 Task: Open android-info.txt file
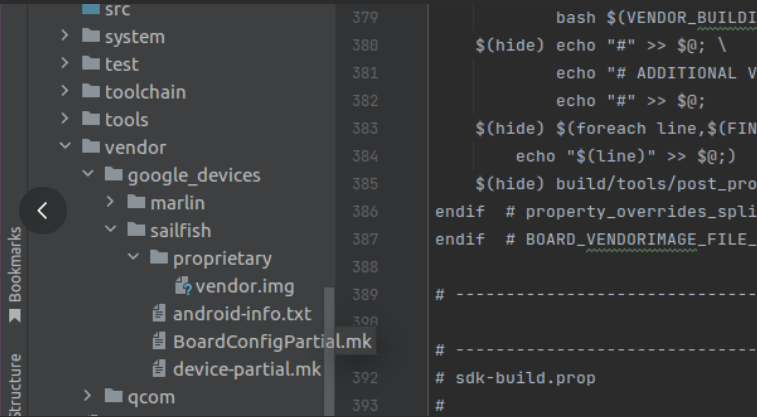242,314
